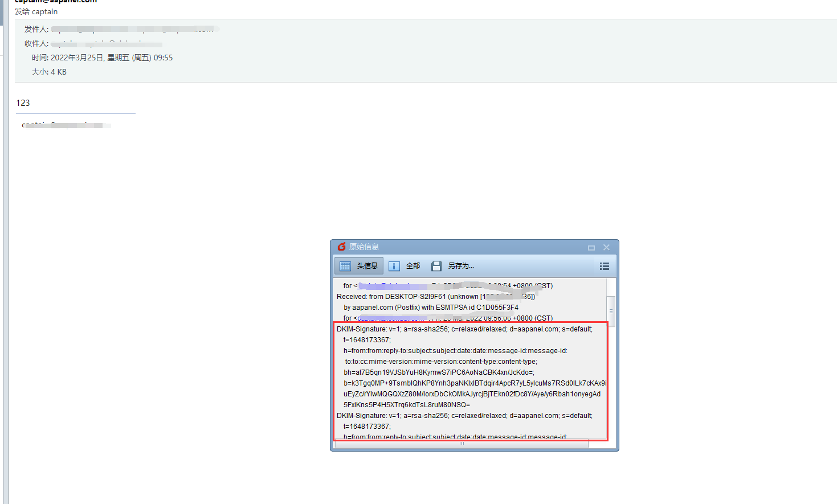Screen dimensions: 837x504
Task: Click the email size '4 KB'
Action: pos(59,72)
